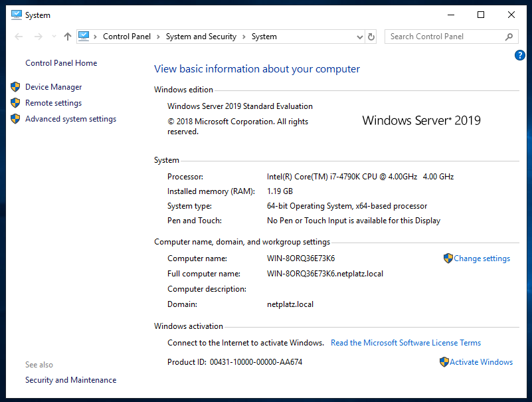Select the full computer name WIN-8ORQ36E73K6.netplatz.local
This screenshot has height=402, width=532.
(x=325, y=274)
